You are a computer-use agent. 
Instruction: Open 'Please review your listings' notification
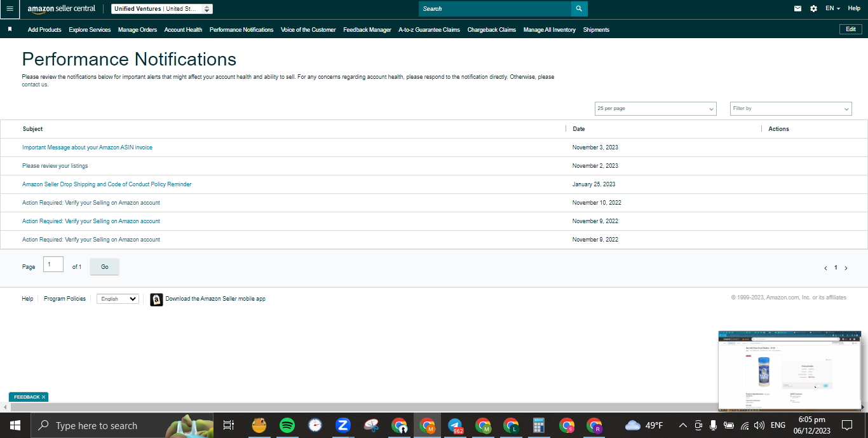(x=55, y=166)
